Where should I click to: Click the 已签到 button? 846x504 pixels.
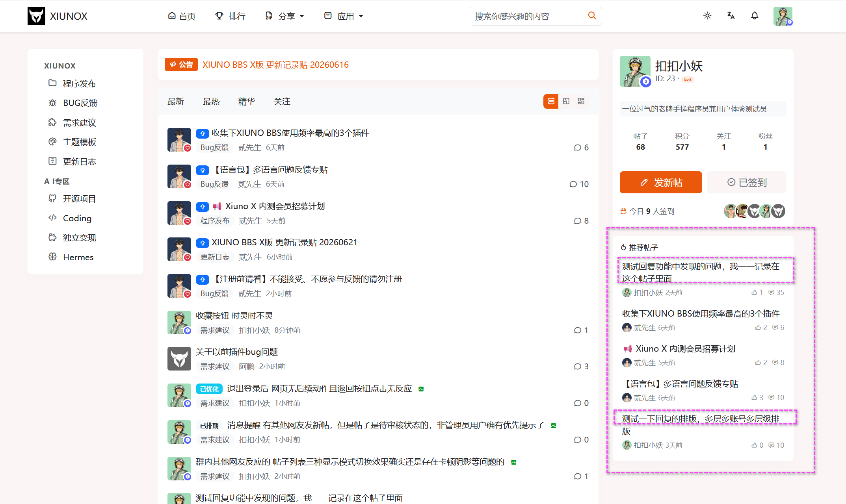747,182
